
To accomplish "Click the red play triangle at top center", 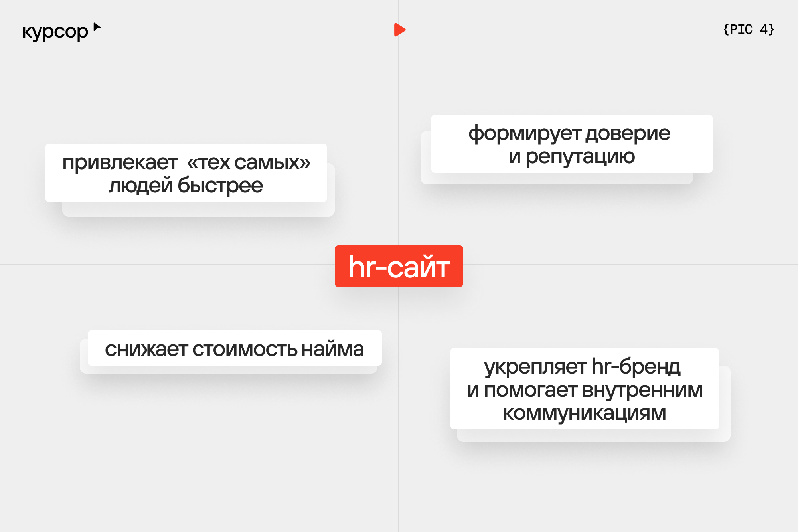I will (399, 30).
